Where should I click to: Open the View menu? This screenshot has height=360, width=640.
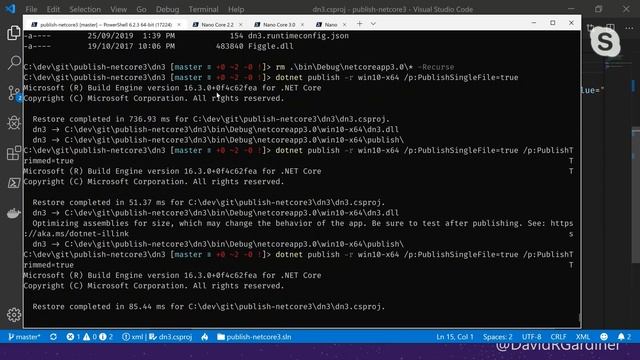coord(118,9)
